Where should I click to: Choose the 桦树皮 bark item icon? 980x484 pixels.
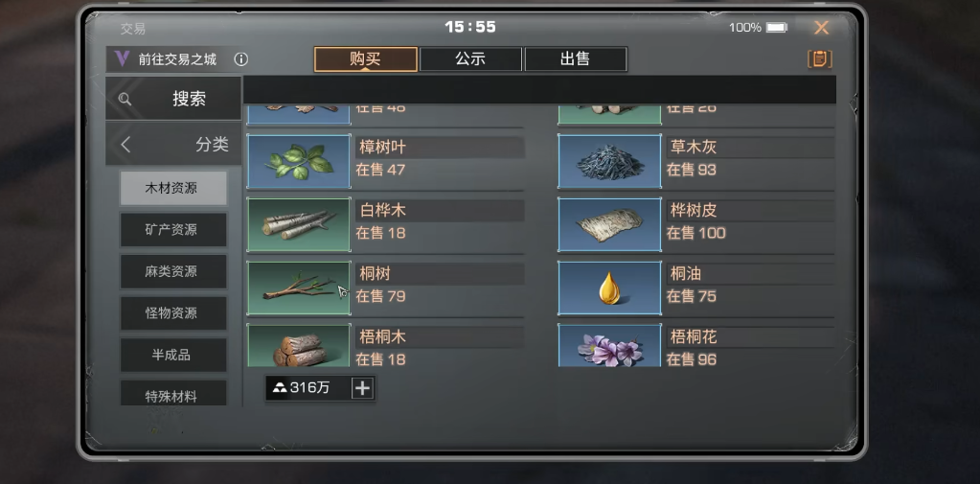[x=609, y=224]
